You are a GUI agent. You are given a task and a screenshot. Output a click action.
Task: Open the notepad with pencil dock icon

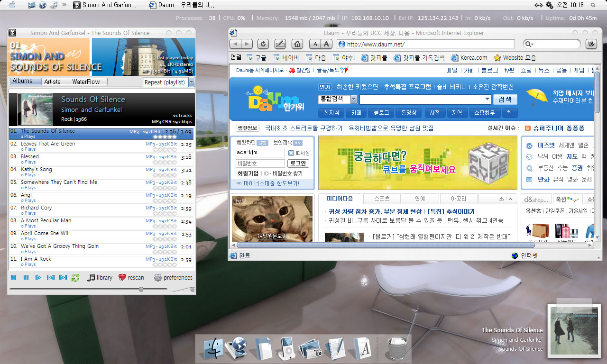tap(336, 348)
